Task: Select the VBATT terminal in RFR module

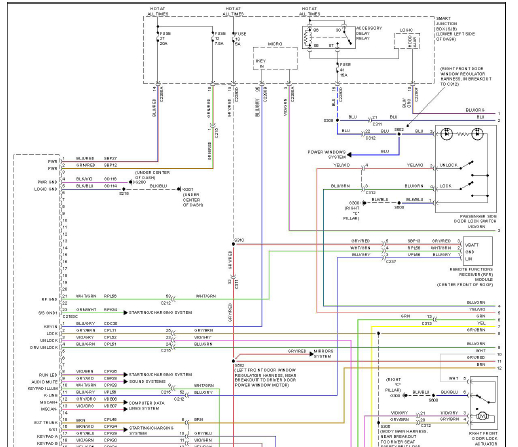Action: click(472, 245)
